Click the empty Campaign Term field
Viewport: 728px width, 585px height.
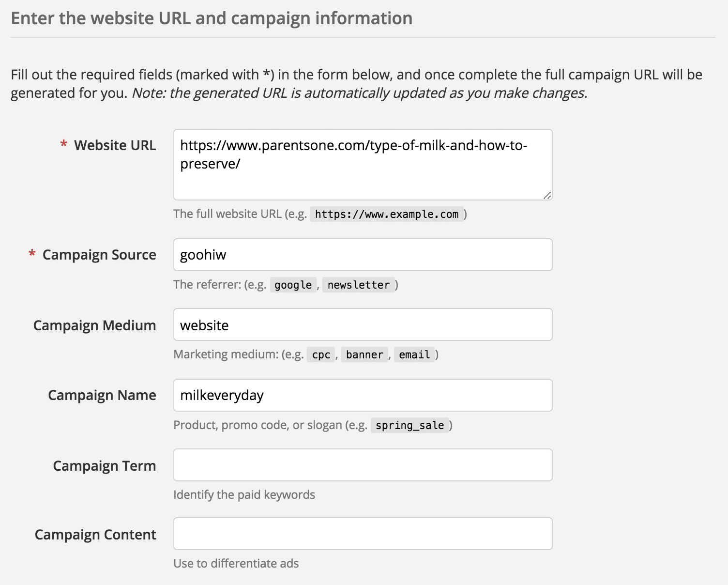coord(363,465)
